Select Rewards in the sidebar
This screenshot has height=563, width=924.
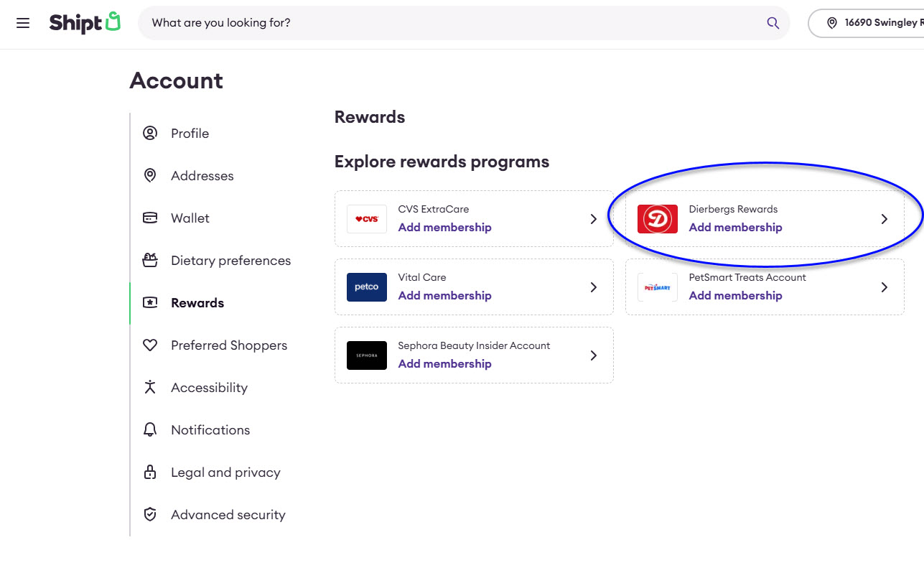coord(197,303)
